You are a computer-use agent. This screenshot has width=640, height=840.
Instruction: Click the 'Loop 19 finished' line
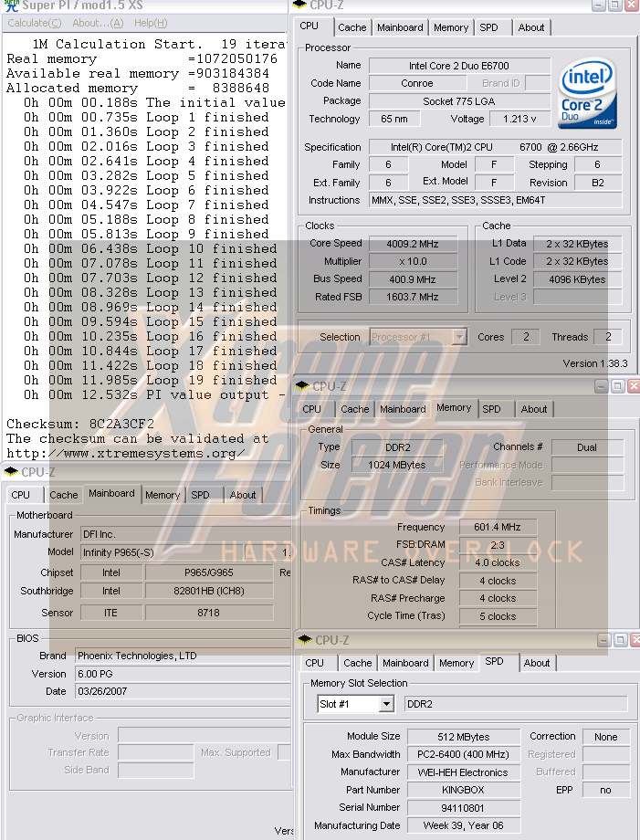tap(150, 381)
